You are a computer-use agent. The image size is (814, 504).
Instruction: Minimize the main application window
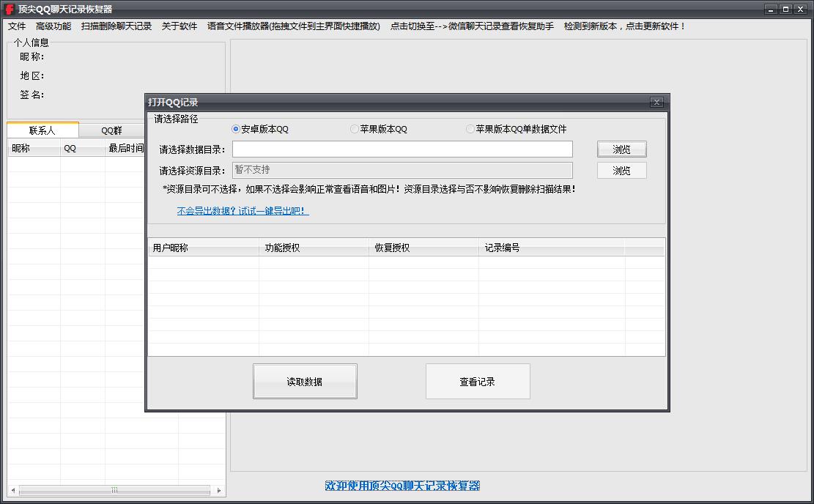pyautogui.click(x=771, y=9)
